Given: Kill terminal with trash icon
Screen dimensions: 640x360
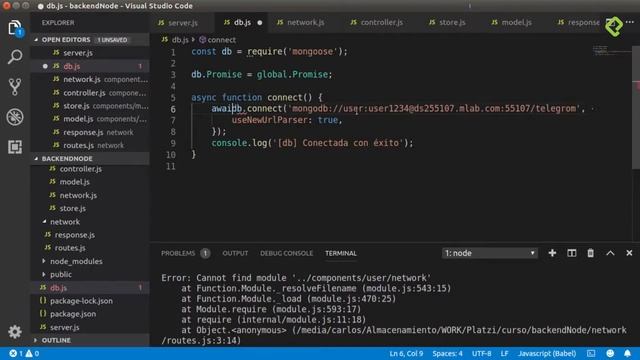Looking at the screenshot, I should pos(590,253).
